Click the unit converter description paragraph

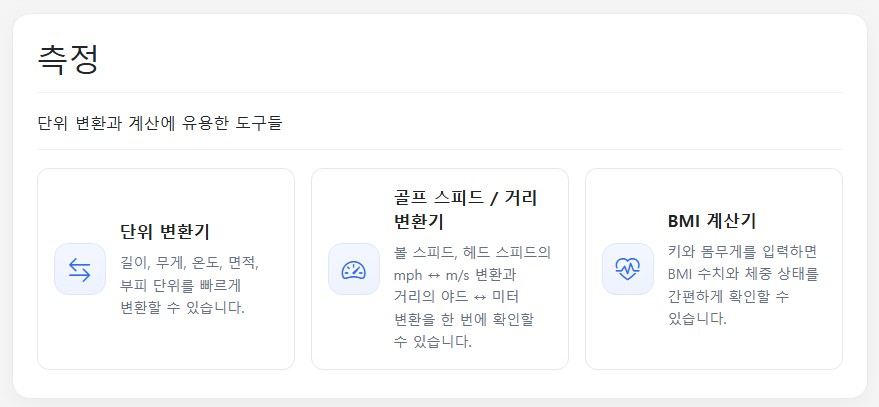point(190,285)
